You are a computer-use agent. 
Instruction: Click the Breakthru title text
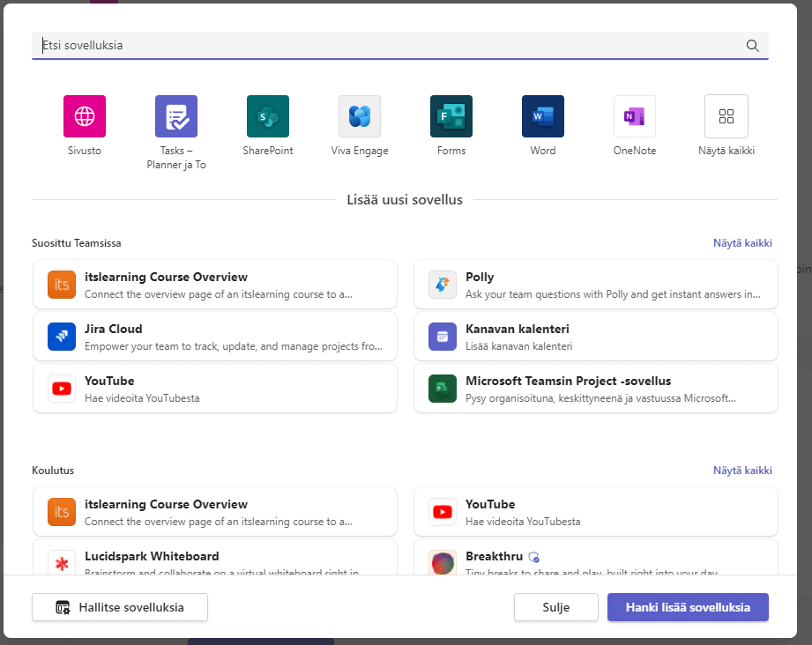pos(494,557)
